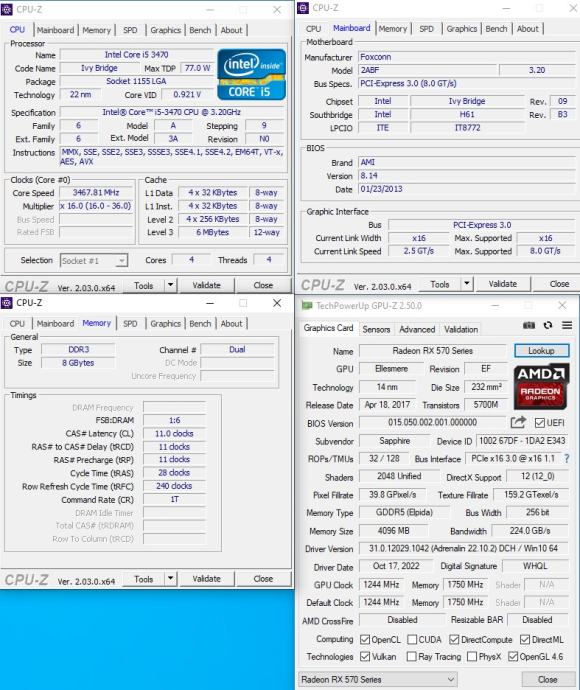The height and width of the screenshot is (690, 580).
Task: Click the BIOS export share icon
Action: click(518, 422)
